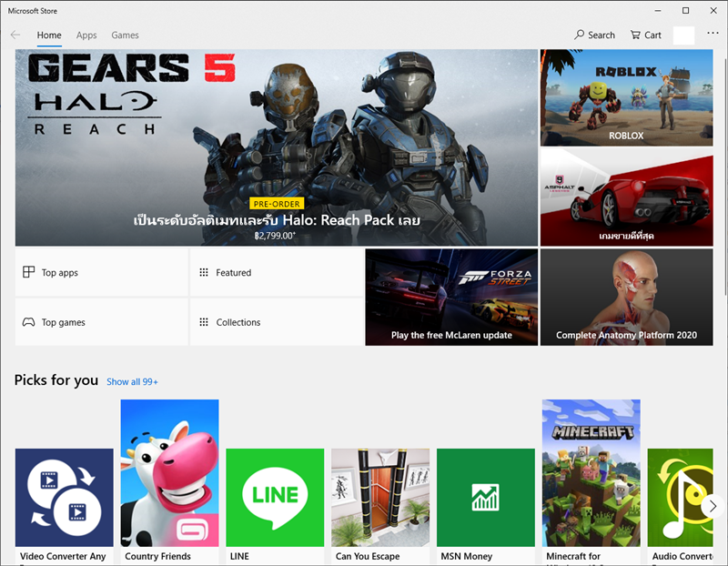Open the Collections section
The height and width of the screenshot is (566, 728).
tap(277, 322)
